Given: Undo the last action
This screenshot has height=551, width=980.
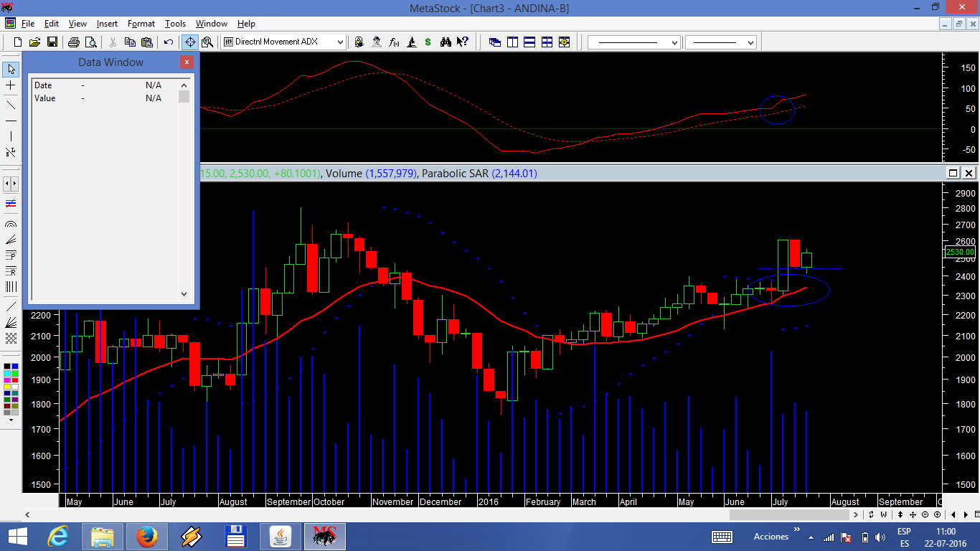Looking at the screenshot, I should (168, 42).
